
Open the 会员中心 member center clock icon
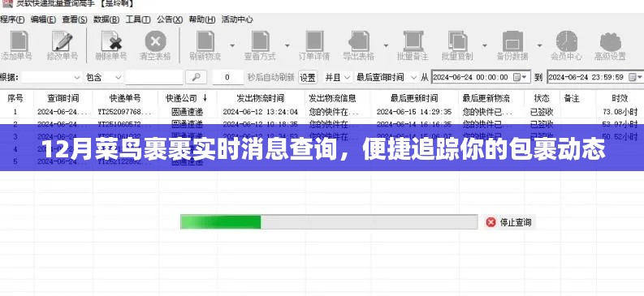click(x=566, y=42)
